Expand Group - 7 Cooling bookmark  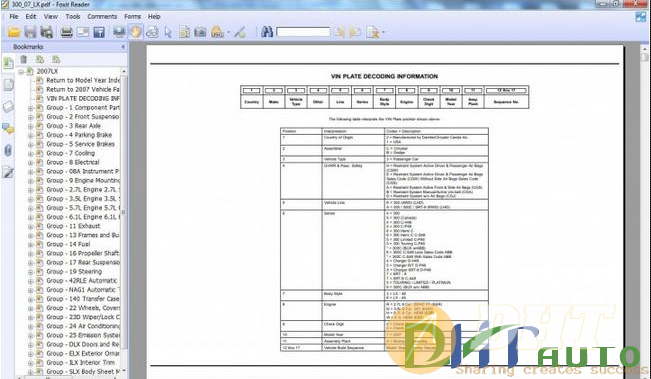[31, 154]
